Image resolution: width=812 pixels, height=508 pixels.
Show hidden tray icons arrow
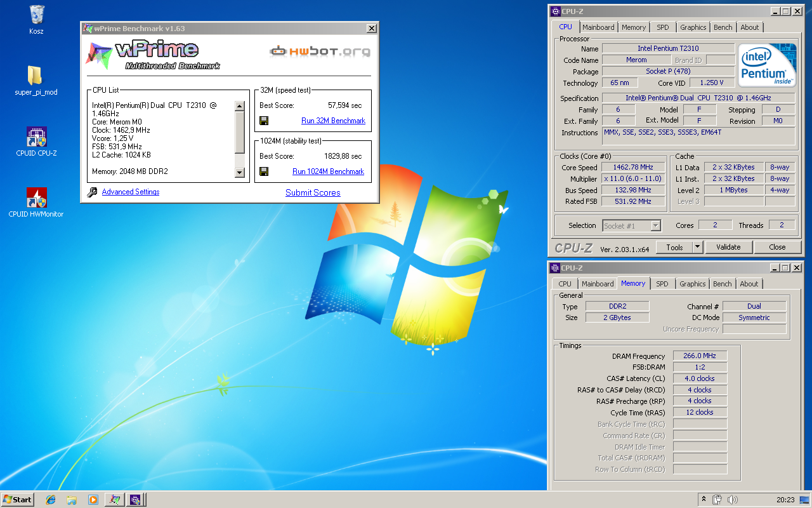[x=704, y=500]
